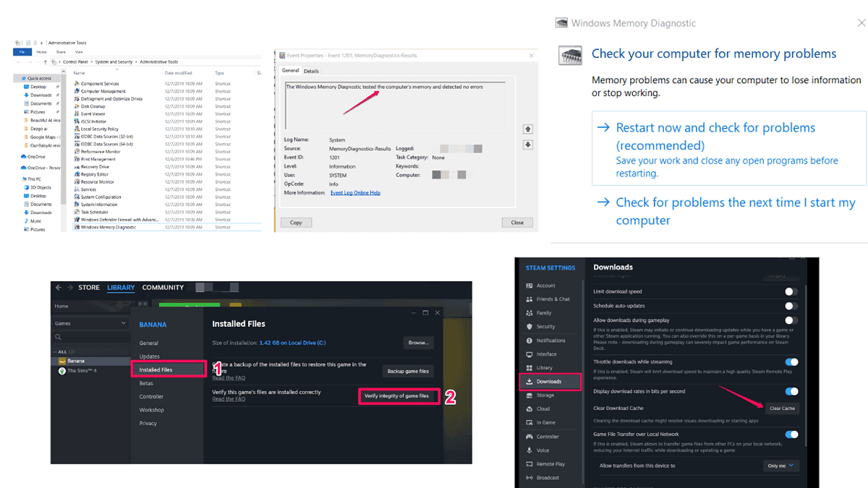The height and width of the screenshot is (488, 868).
Task: Open Performance Monitor shortcut icon
Action: click(x=76, y=152)
